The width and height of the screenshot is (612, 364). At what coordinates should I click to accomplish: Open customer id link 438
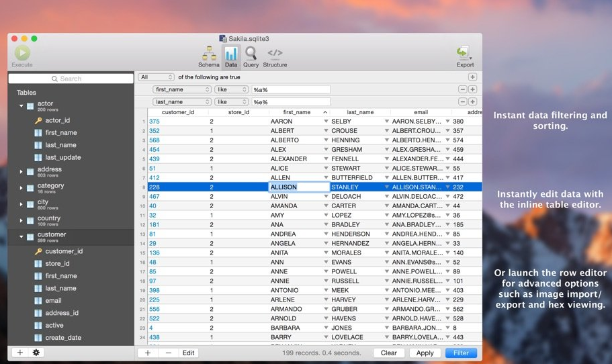click(154, 337)
